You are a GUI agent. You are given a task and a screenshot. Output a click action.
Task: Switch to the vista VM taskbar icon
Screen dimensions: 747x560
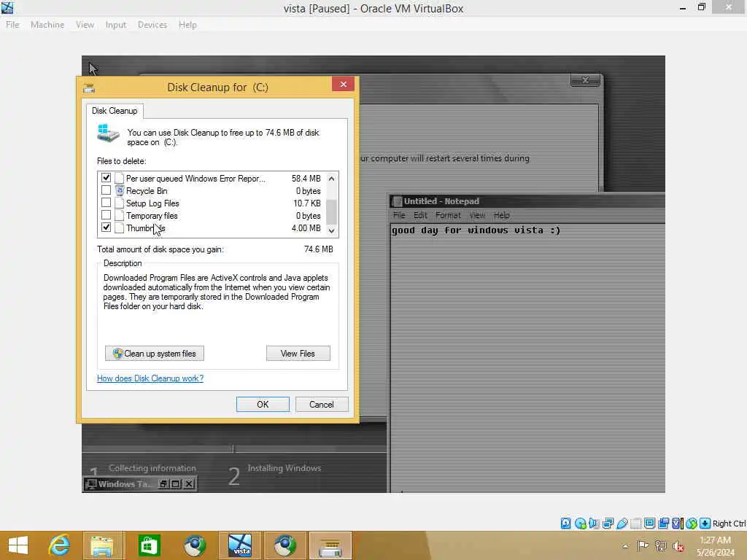tap(239, 545)
